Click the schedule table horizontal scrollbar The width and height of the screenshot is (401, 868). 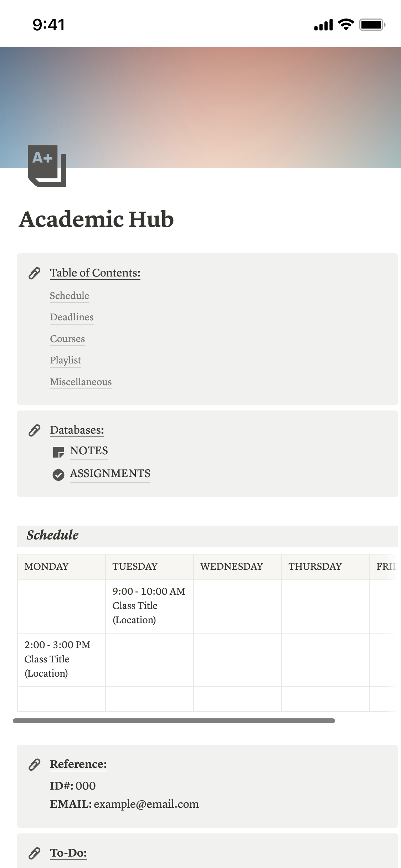174,721
